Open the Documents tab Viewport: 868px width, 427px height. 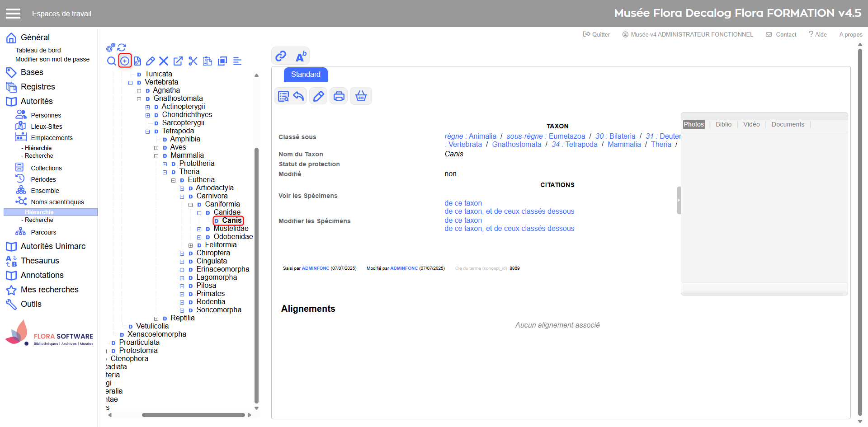click(788, 124)
